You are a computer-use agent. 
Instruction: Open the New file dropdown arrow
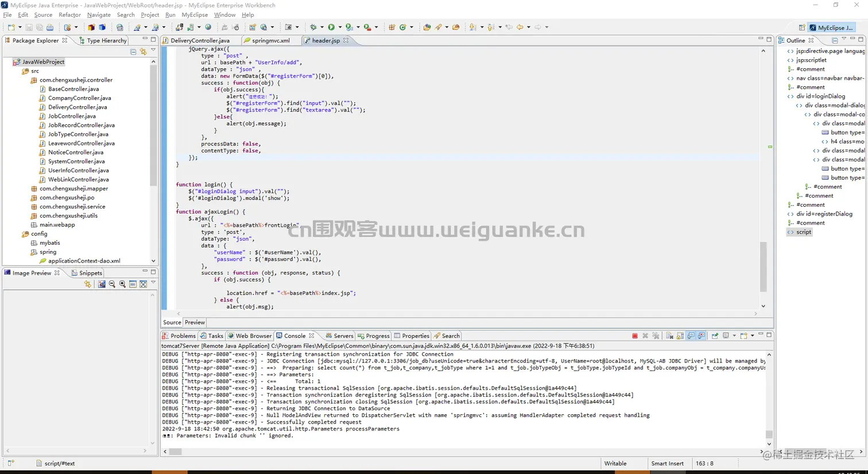click(20, 27)
